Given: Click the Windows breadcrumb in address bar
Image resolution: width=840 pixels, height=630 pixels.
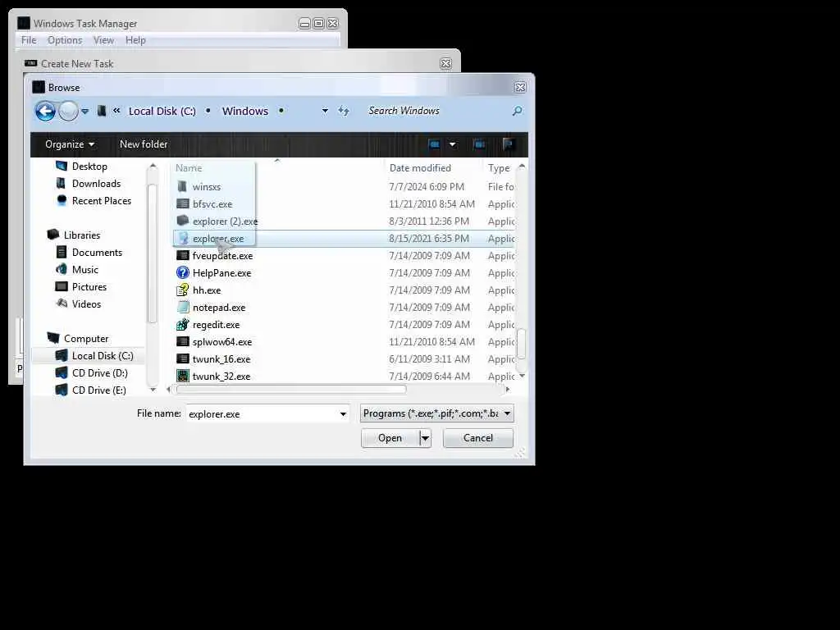Looking at the screenshot, I should coord(245,111).
